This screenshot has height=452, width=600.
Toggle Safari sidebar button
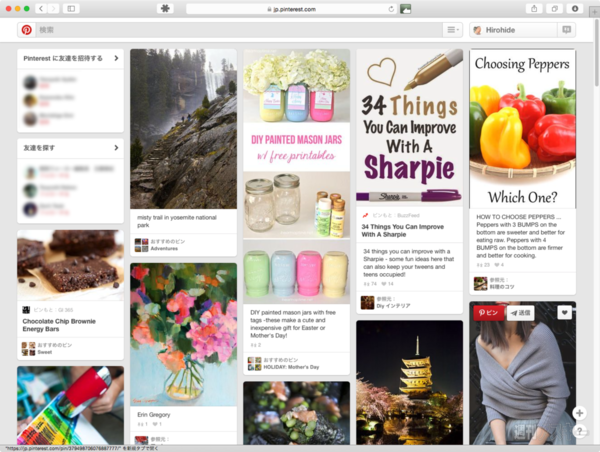point(71,8)
